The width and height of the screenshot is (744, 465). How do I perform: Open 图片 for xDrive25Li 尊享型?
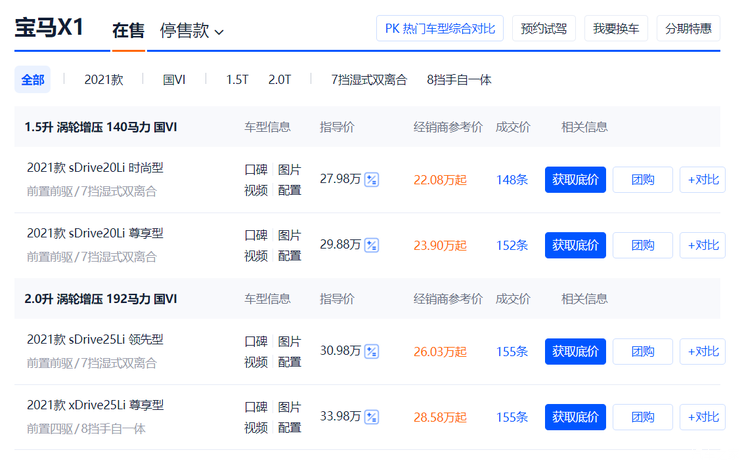[x=289, y=407]
